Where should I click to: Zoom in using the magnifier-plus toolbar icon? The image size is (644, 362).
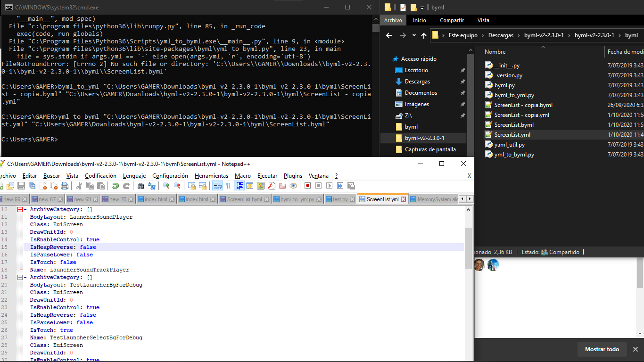167,185
